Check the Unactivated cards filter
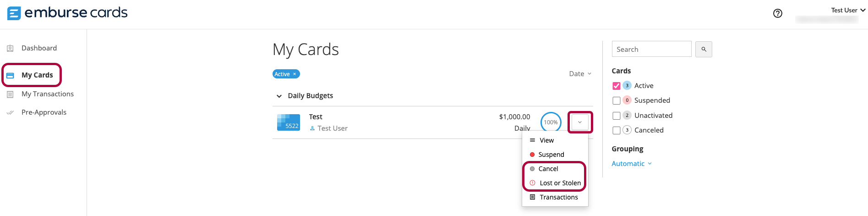This screenshot has width=868, height=216. click(x=617, y=116)
